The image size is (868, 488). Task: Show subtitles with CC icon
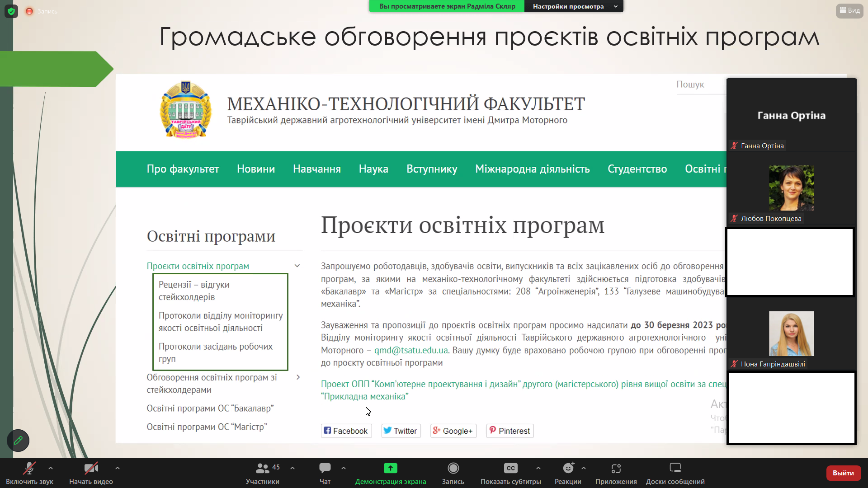(510, 468)
